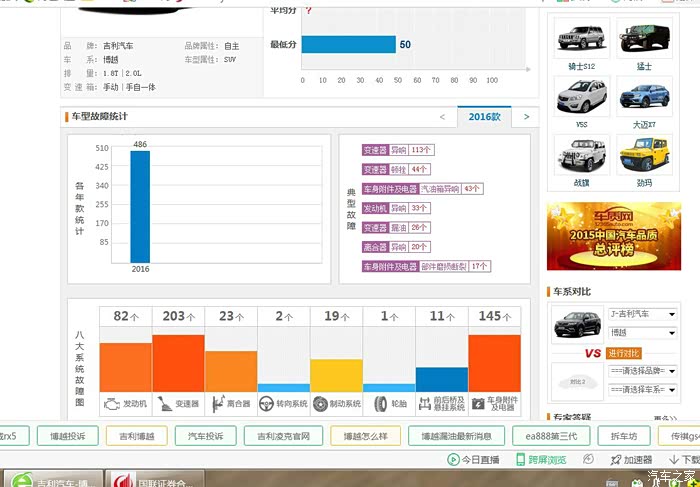The width and height of the screenshot is (700, 487).
Task: Open the 大迈X7 car thumbnail
Action: click(645, 96)
